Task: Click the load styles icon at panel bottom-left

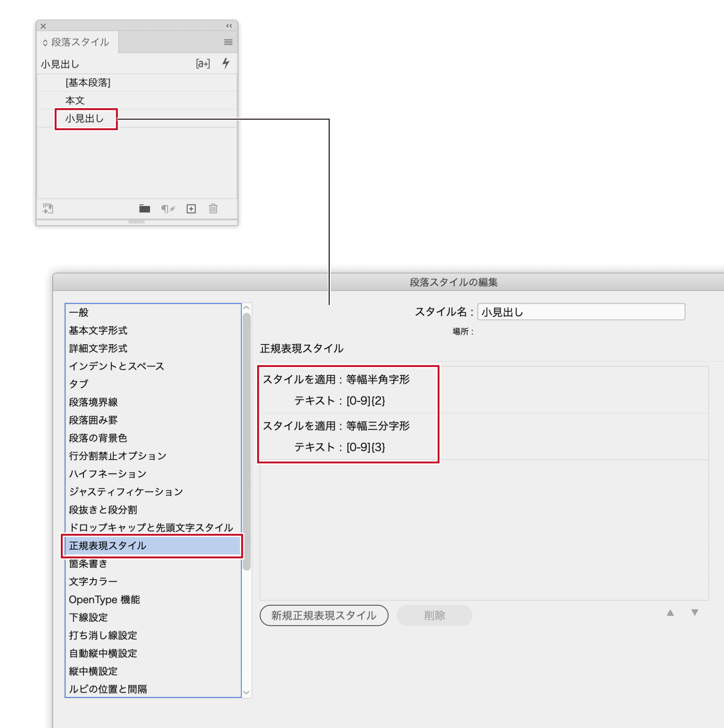Action: [48, 208]
